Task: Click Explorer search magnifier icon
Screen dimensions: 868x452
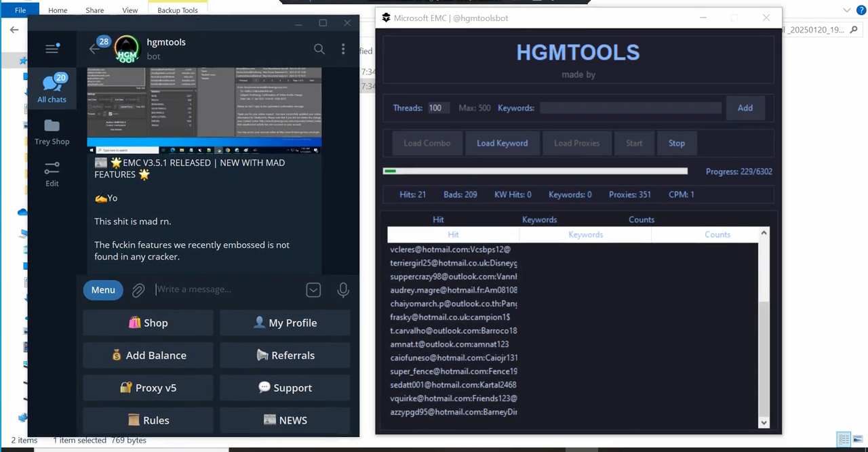Action: pos(854,30)
